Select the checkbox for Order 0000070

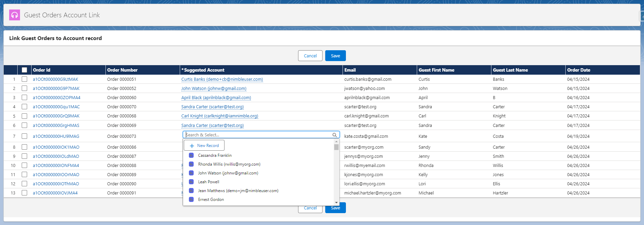coord(24,107)
